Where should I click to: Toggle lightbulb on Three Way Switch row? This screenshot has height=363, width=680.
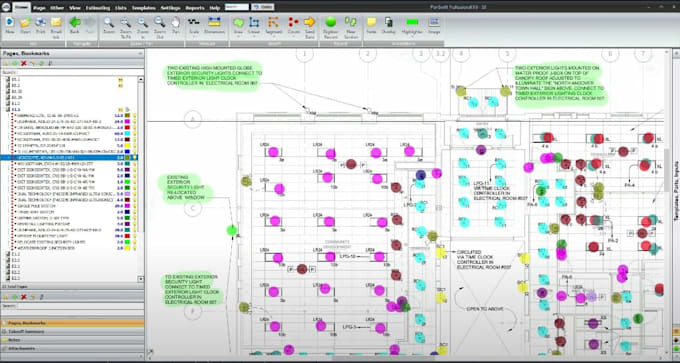tap(135, 212)
